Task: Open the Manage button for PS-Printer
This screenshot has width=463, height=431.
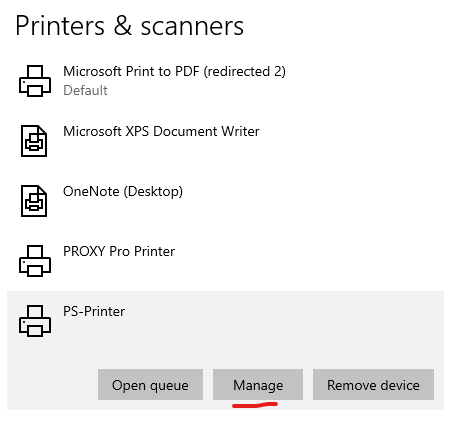Action: pos(258,384)
